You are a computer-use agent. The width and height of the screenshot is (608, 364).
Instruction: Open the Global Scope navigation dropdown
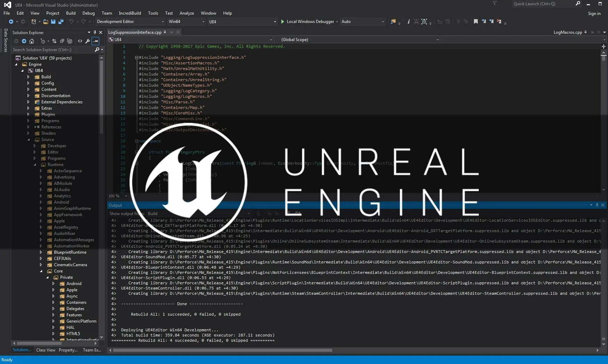click(357, 40)
